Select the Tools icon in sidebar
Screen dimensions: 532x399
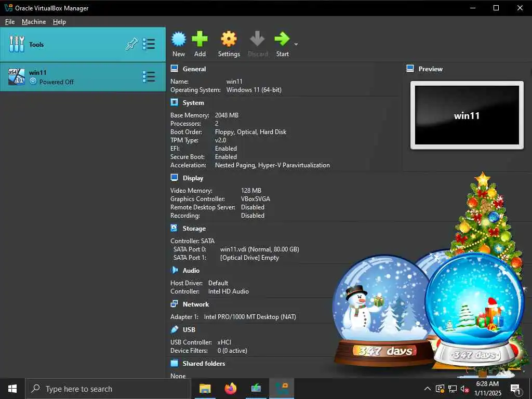coord(17,44)
